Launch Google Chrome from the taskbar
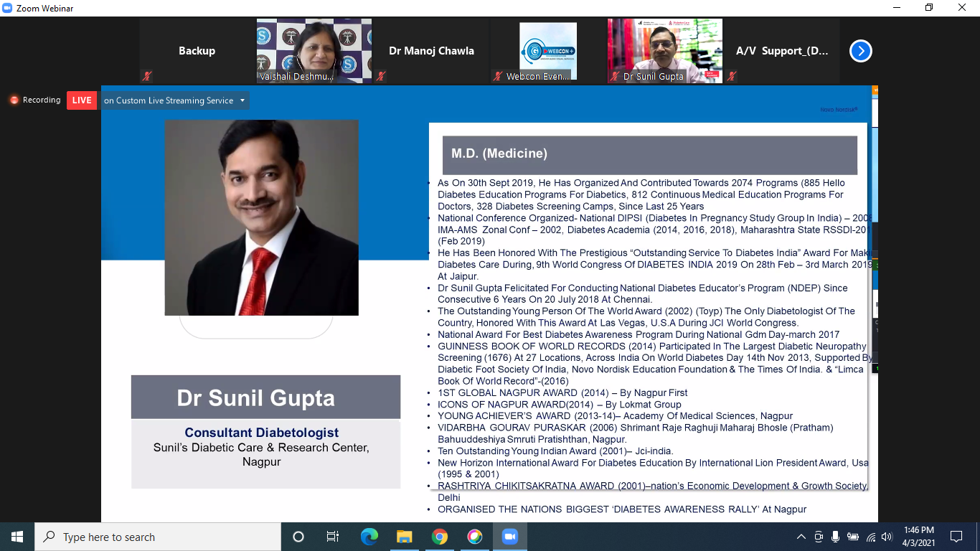980x551 pixels. (440, 537)
